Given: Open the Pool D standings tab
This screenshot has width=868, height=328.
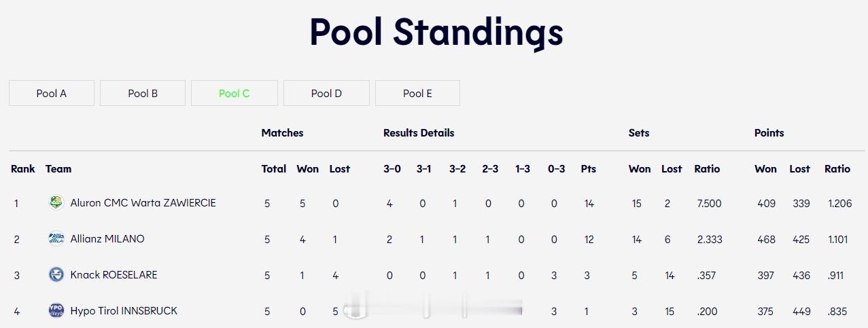Looking at the screenshot, I should click(326, 93).
